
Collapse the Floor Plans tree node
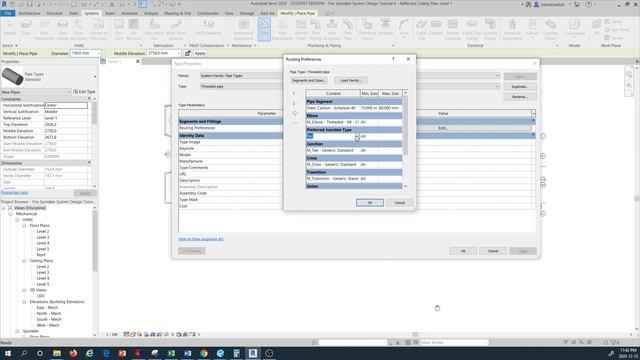[24, 225]
